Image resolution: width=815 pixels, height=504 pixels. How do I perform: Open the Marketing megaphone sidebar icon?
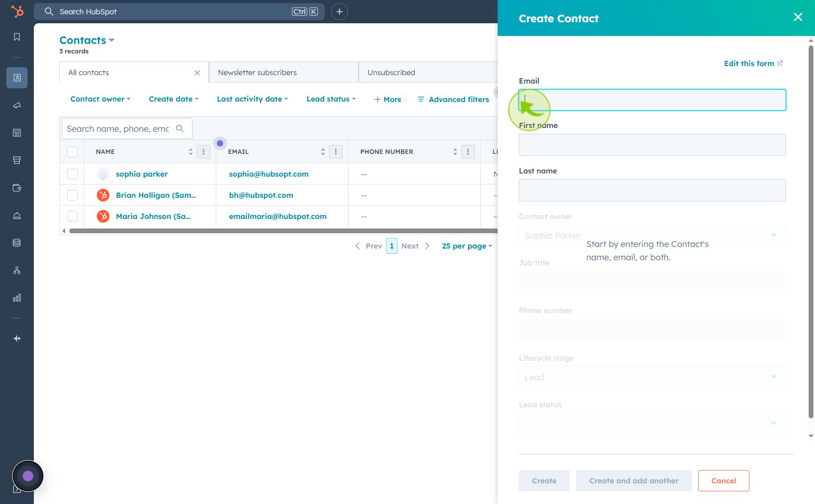click(x=17, y=105)
